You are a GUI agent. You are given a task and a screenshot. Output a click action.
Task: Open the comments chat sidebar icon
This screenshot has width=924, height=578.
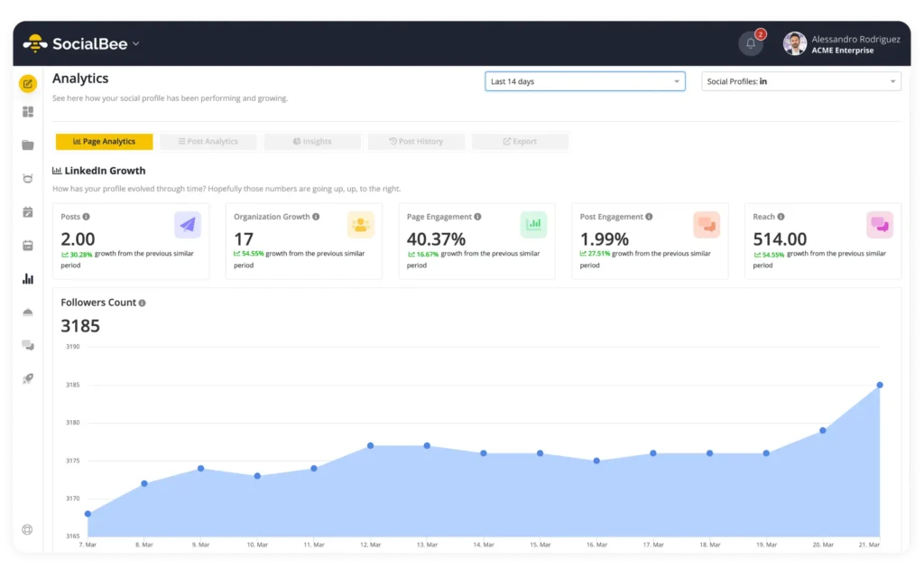pyautogui.click(x=28, y=345)
